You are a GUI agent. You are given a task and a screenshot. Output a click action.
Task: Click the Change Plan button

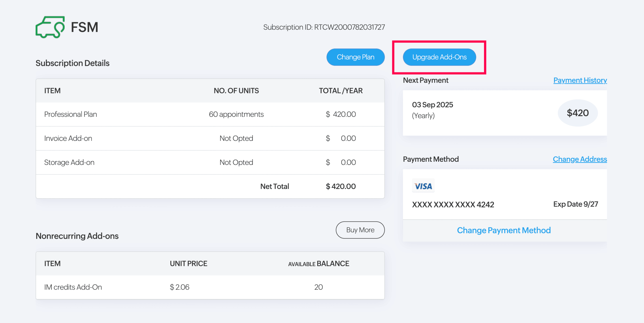355,57
